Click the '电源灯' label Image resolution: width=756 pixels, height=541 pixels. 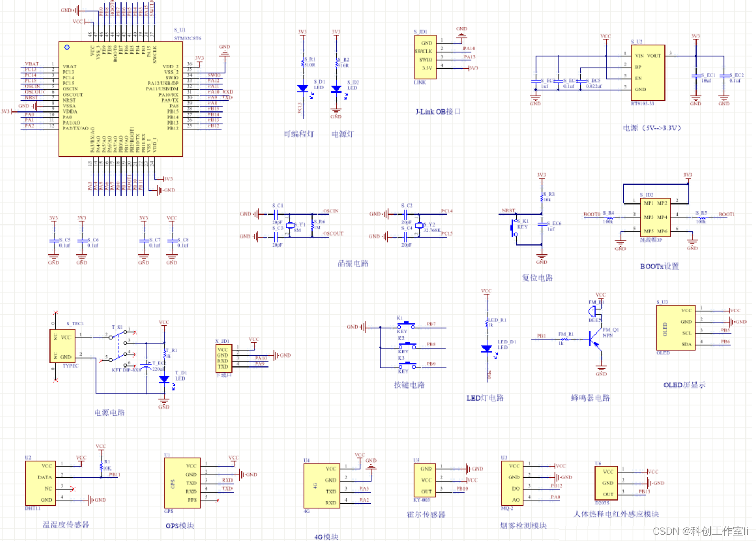click(342, 134)
